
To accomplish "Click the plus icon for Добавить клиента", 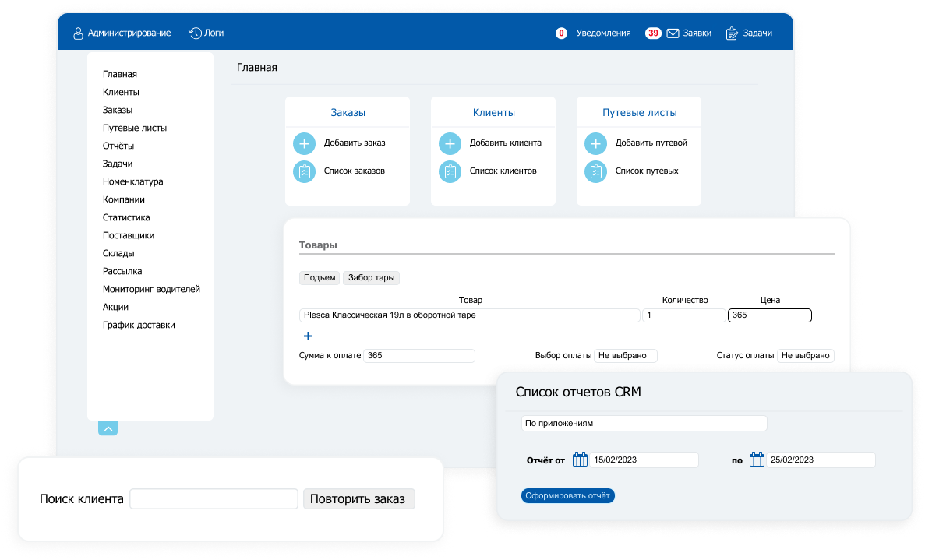I will (450, 143).
